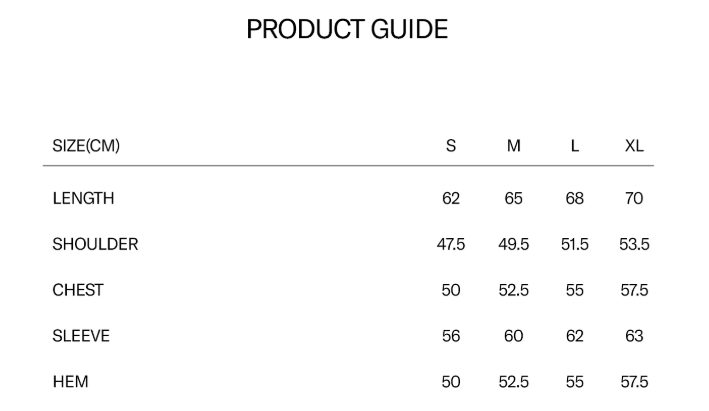Click the HEM value 55 for size L
The image size is (709, 411).
click(575, 382)
